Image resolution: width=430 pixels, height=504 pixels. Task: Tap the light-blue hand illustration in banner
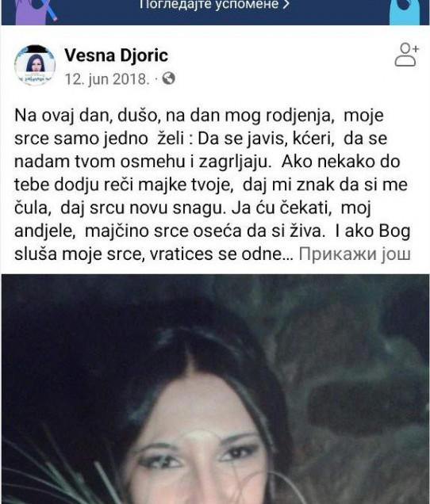pyautogui.click(x=405, y=12)
